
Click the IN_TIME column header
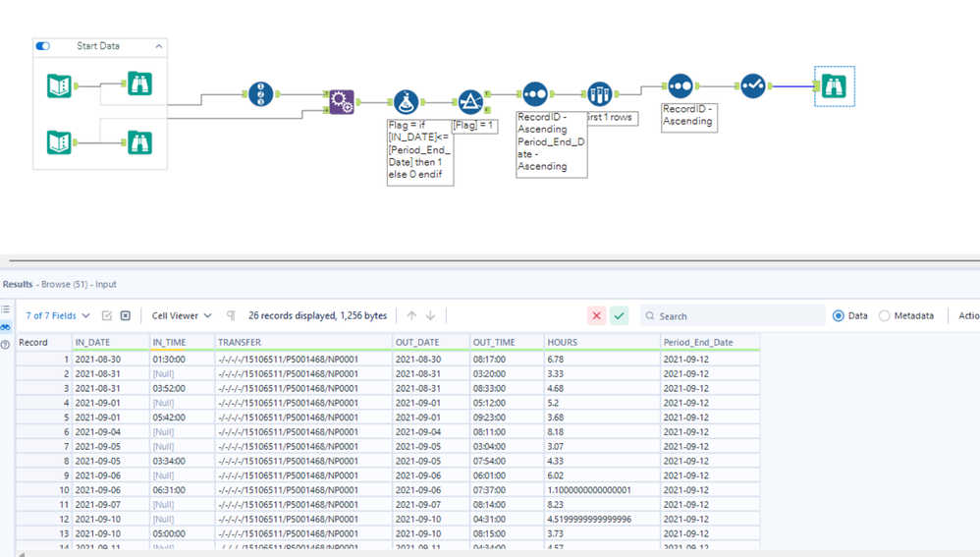coord(182,343)
